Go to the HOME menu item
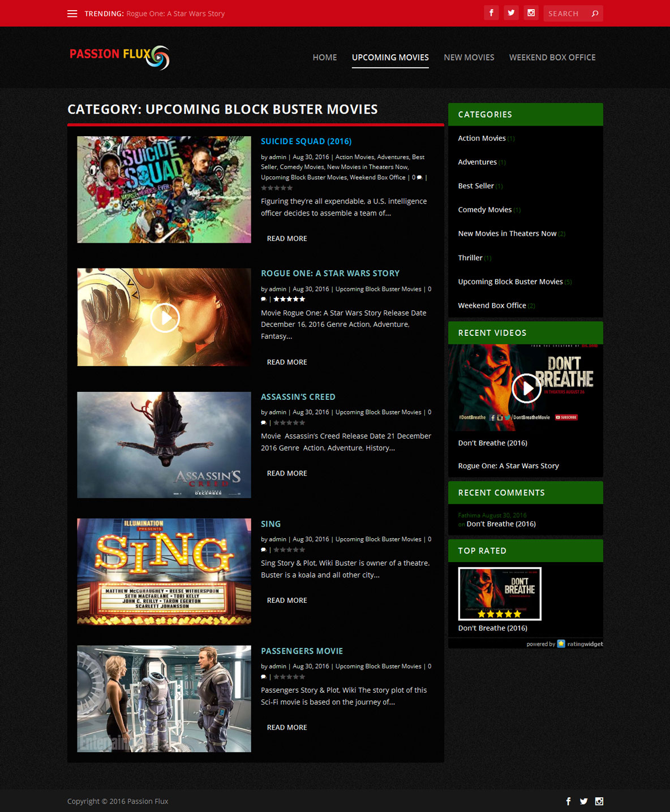Screen dimensions: 670x812 click(x=325, y=57)
